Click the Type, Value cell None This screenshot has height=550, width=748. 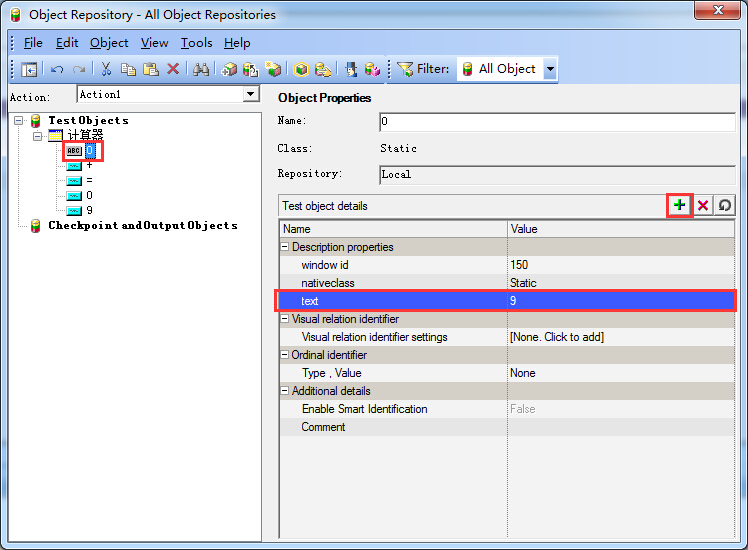point(621,373)
